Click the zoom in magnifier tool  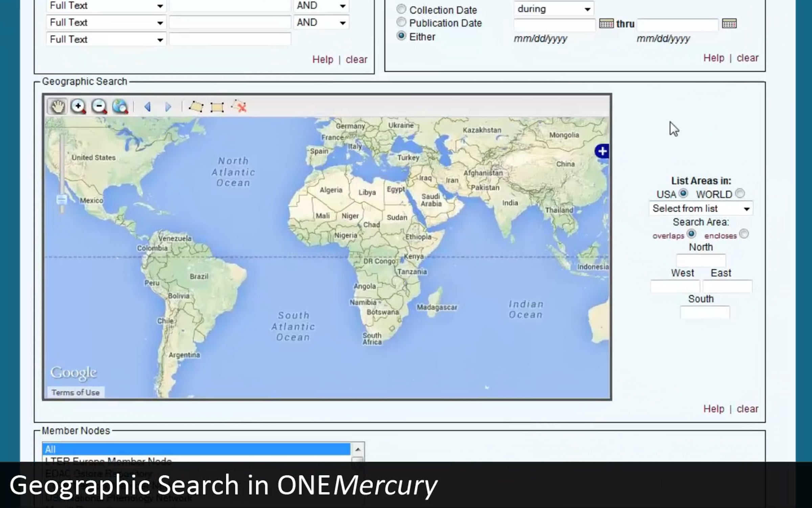[78, 107]
